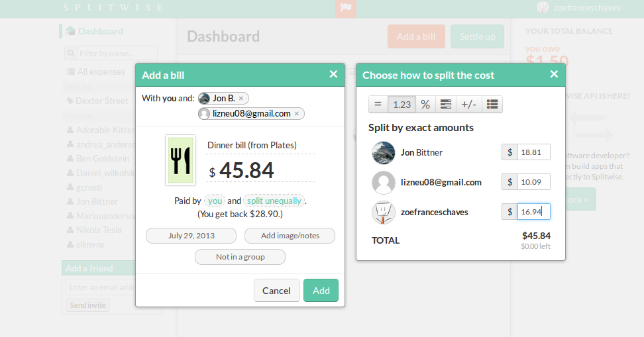Select friend Jon Bittner in sidebar
Screen dimensions: 644x337
coord(97,201)
